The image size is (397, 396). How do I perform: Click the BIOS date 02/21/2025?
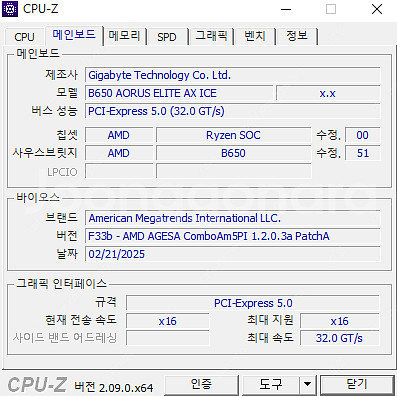click(x=232, y=254)
